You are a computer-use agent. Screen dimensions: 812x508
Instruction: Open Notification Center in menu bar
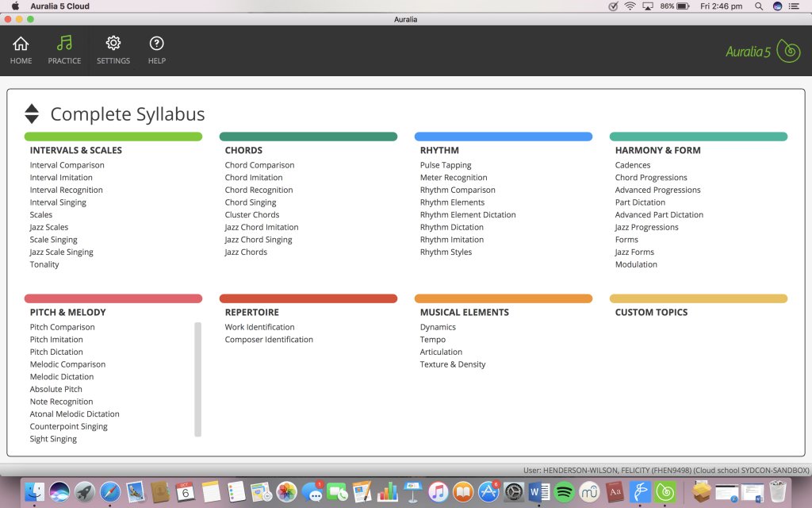[x=794, y=6]
